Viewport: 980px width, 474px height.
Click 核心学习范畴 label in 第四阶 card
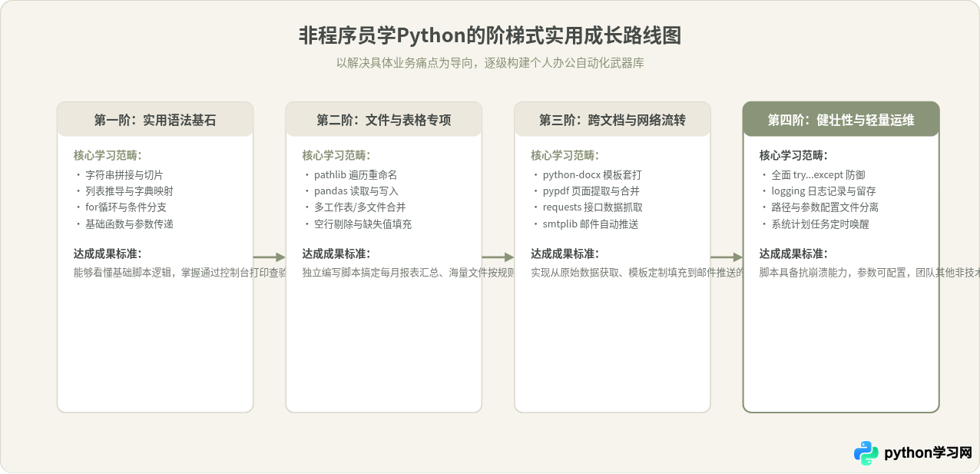[x=794, y=155]
